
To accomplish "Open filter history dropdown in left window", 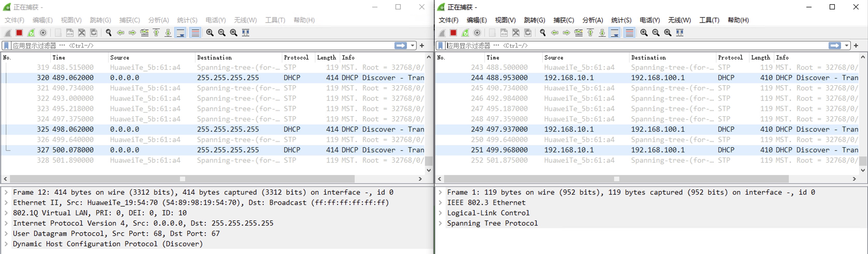I will (x=413, y=45).
